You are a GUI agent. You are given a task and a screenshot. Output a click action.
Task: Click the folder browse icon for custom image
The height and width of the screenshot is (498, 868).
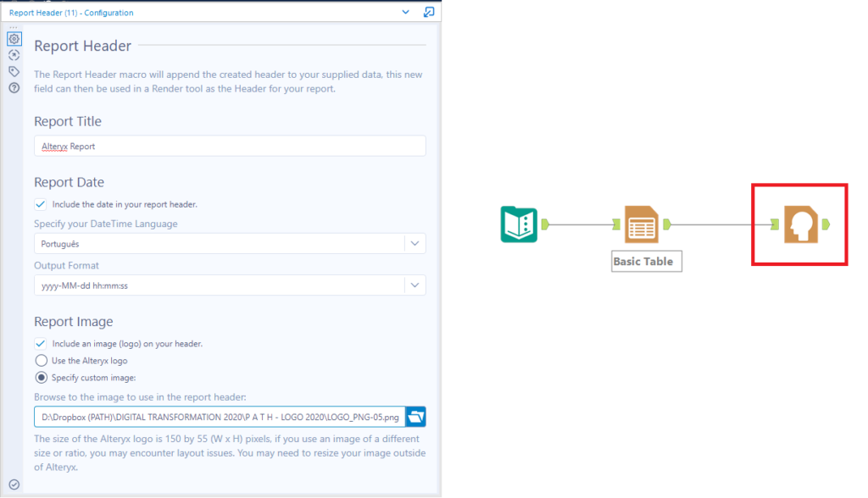[x=415, y=417]
